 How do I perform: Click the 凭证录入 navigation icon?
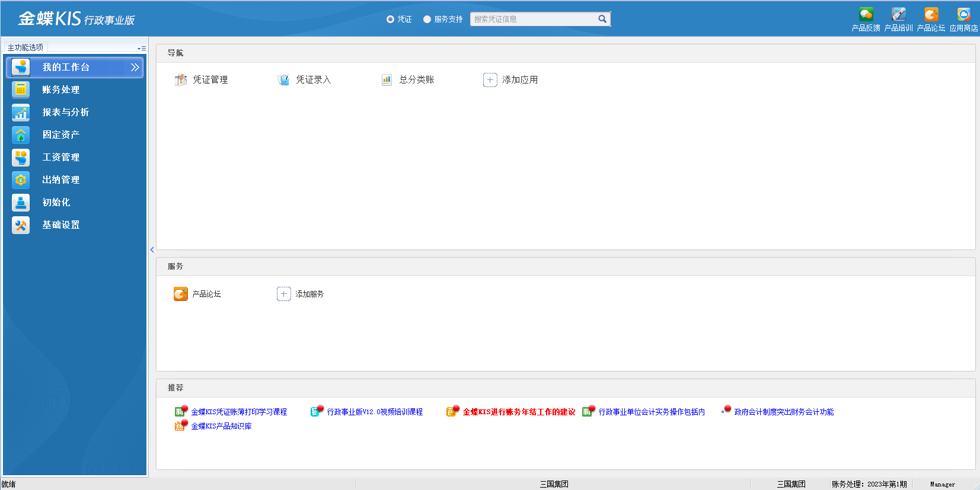pyautogui.click(x=284, y=79)
